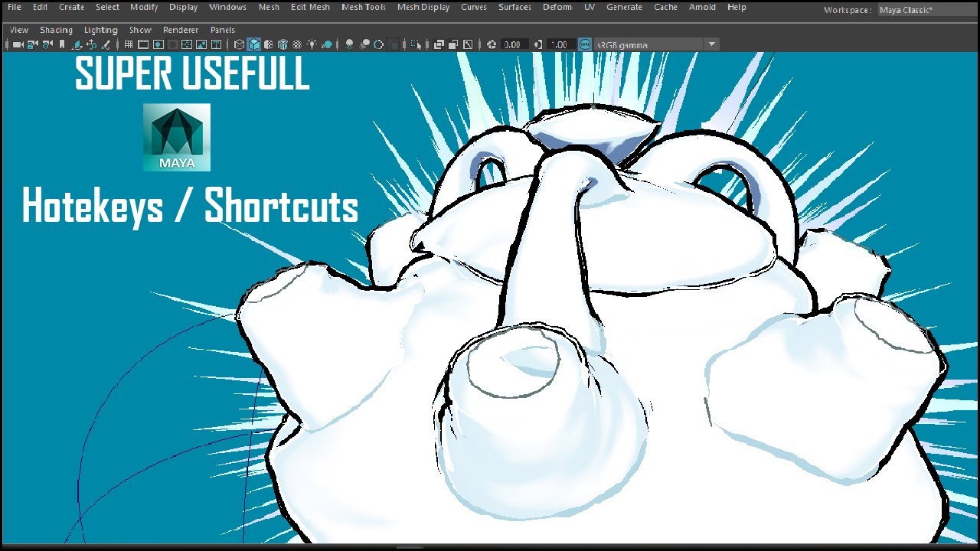Switch to Wireframe shading icon

pyautogui.click(x=239, y=44)
